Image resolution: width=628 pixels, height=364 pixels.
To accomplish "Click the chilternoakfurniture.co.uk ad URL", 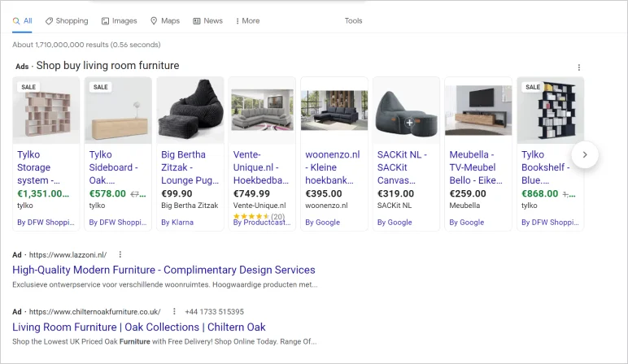I will point(94,312).
